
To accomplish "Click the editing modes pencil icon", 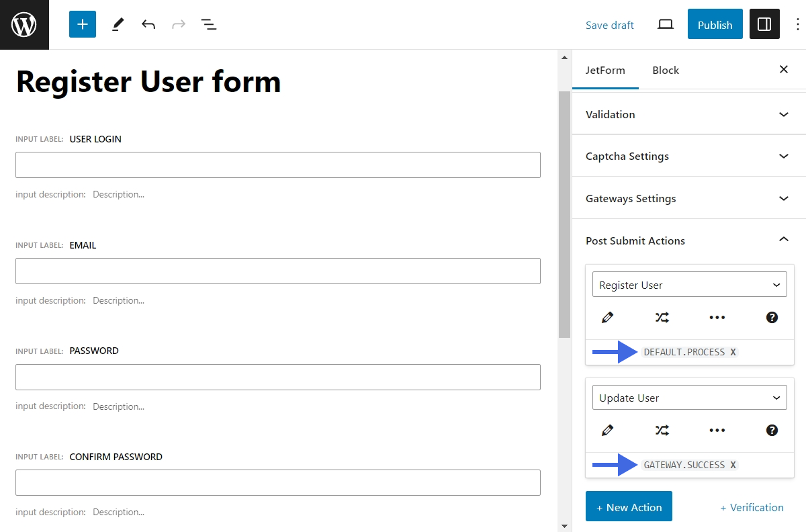I will [x=117, y=24].
